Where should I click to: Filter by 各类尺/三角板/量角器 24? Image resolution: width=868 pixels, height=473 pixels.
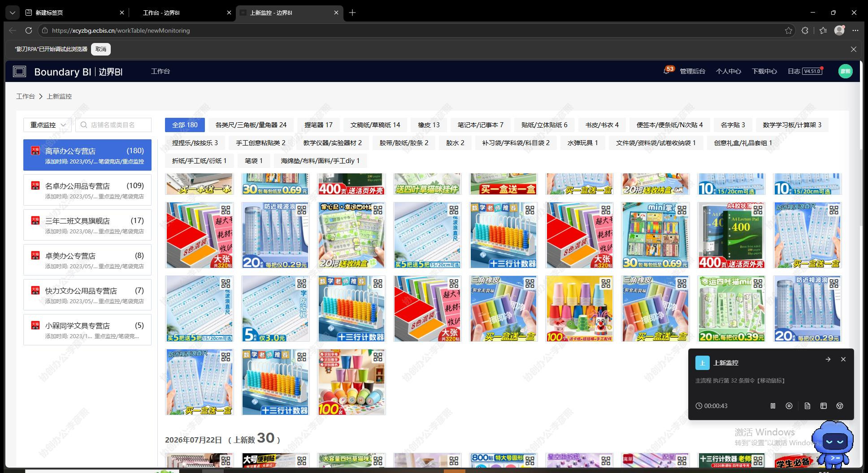(x=251, y=125)
